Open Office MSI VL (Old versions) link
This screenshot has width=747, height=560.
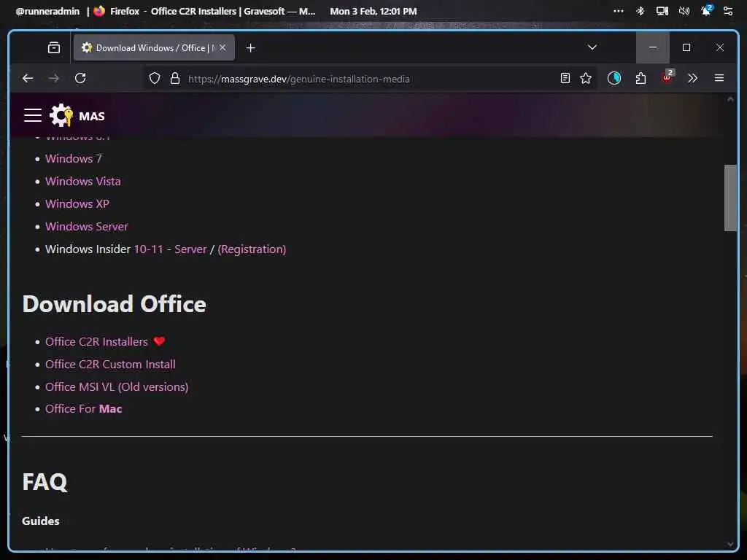click(x=117, y=386)
